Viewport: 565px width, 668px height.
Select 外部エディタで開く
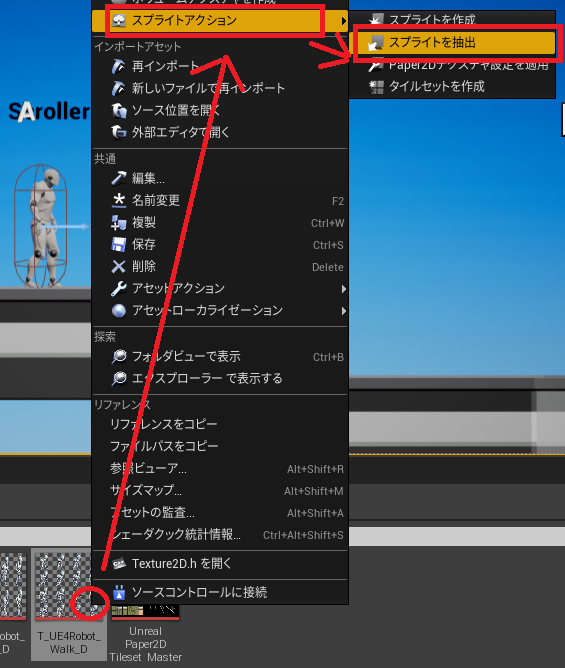220,132
